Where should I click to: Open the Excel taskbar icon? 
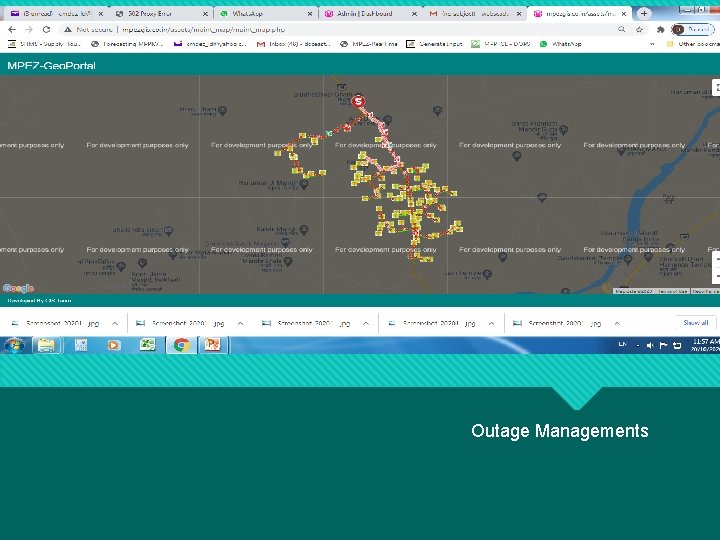[x=147, y=345]
